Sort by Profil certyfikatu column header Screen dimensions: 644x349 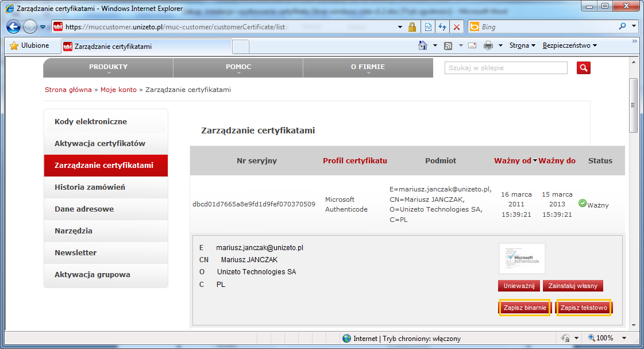tap(355, 161)
